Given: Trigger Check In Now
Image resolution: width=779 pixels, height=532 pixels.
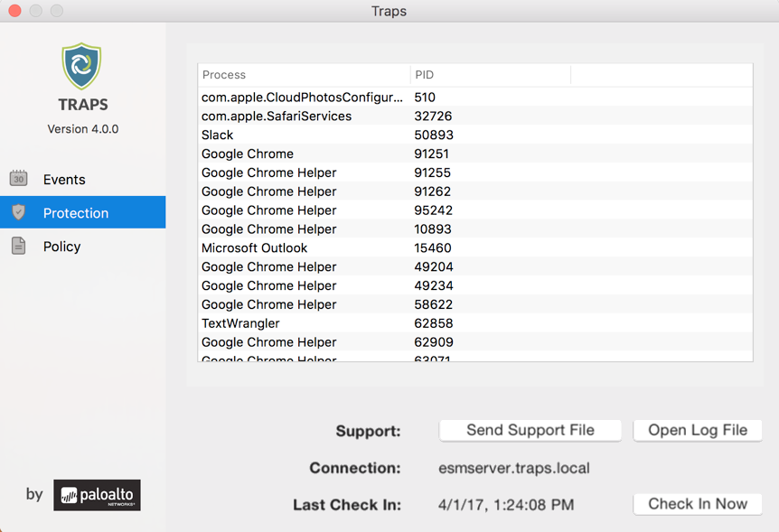Looking at the screenshot, I should pos(698,504).
